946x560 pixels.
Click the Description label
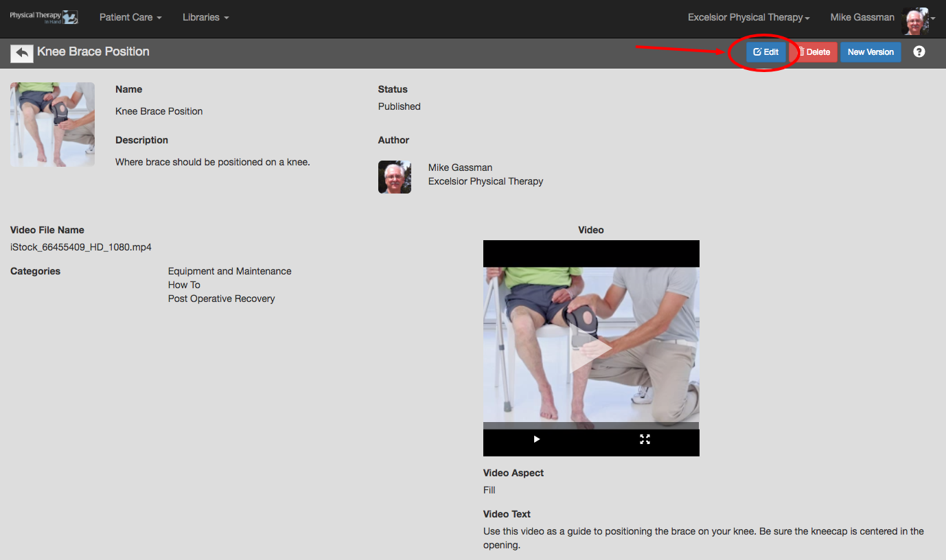coord(141,140)
